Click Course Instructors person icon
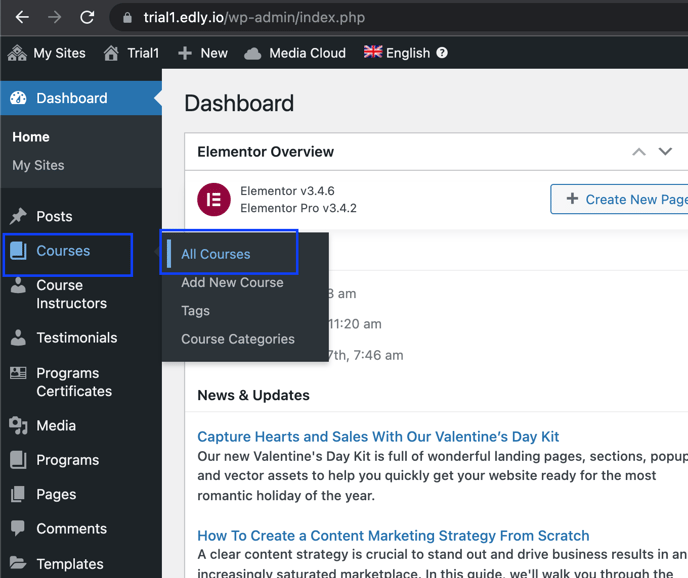 [x=18, y=285]
